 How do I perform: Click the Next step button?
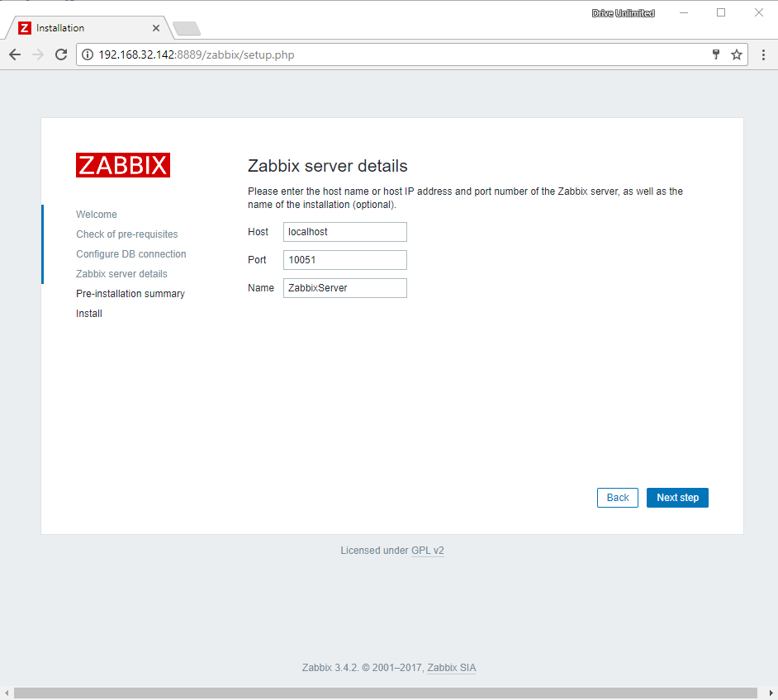point(677,498)
